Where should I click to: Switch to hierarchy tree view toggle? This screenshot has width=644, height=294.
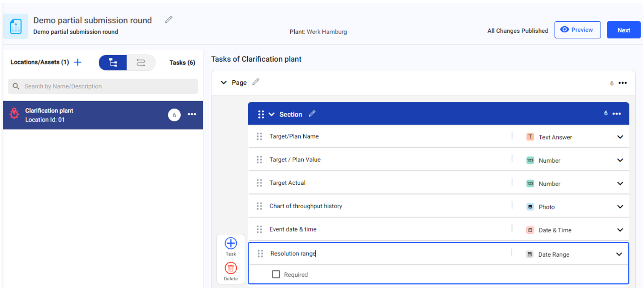(x=113, y=62)
